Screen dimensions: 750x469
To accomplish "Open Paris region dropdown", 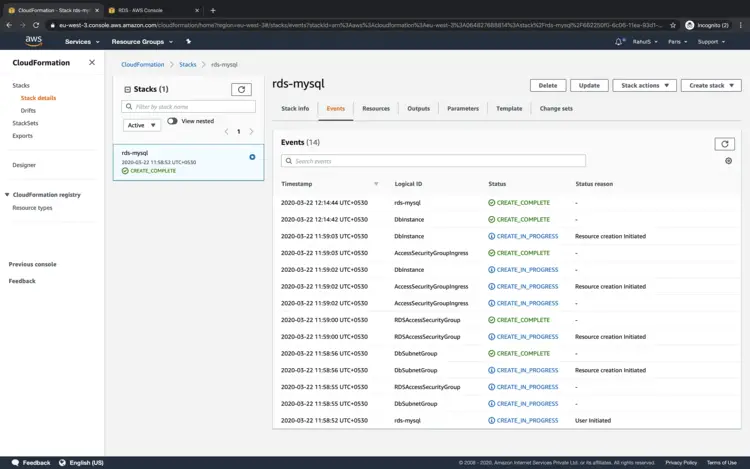I will (x=677, y=42).
